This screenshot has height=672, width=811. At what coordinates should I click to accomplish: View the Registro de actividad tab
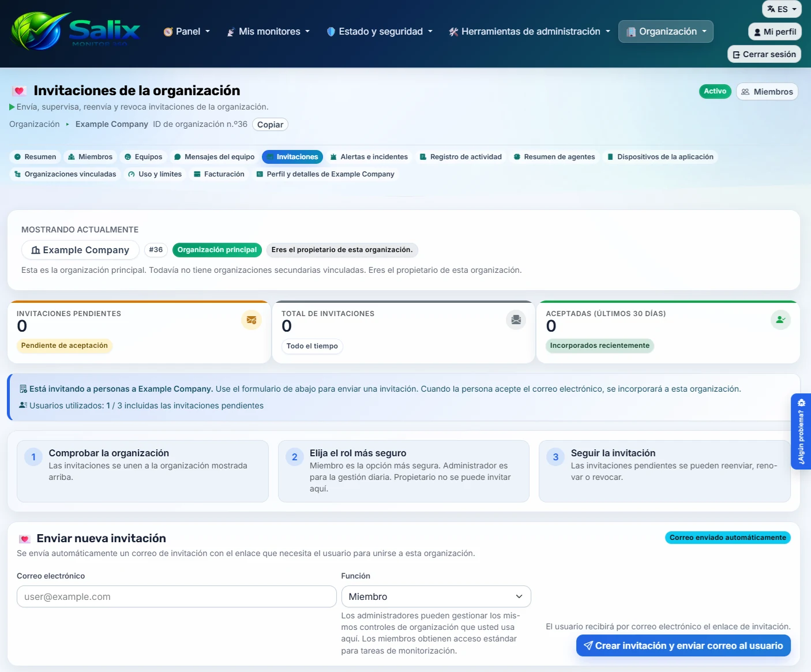[x=461, y=157]
